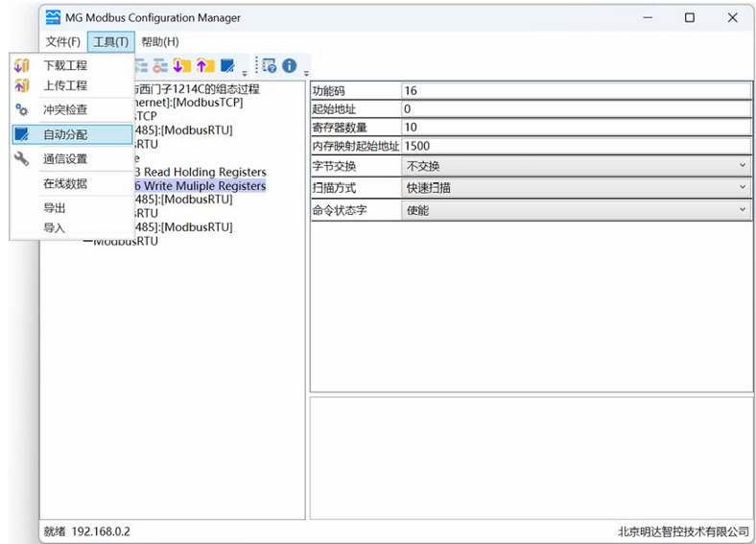Choose 在线数据 from the Tools menu

point(65,183)
